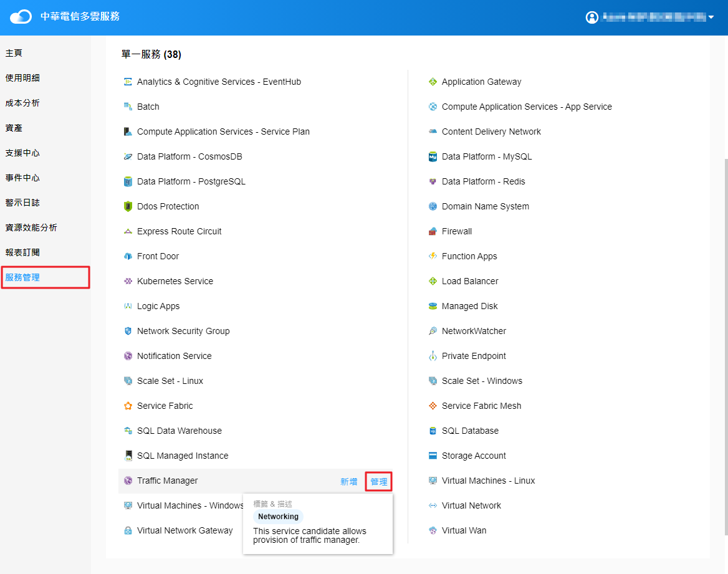Open Virtual Machines - Windows service
The height and width of the screenshot is (574, 728).
click(190, 505)
